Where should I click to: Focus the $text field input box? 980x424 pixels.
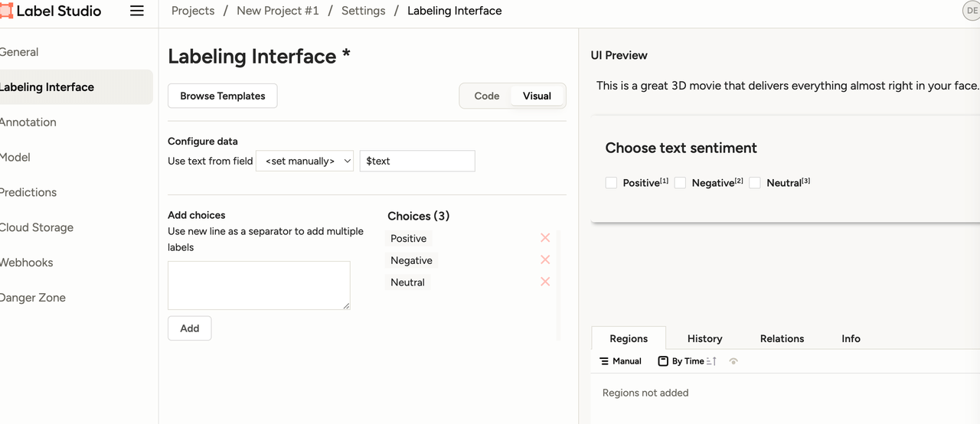[x=417, y=161]
